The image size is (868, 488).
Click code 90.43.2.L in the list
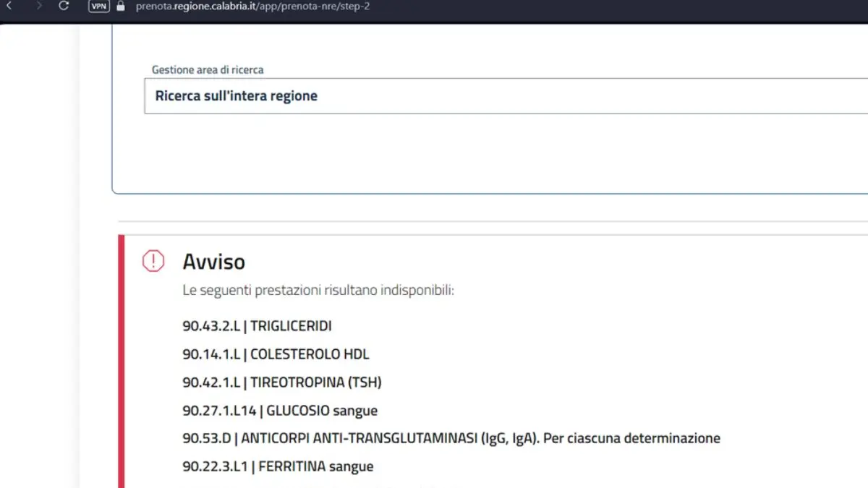click(x=211, y=326)
